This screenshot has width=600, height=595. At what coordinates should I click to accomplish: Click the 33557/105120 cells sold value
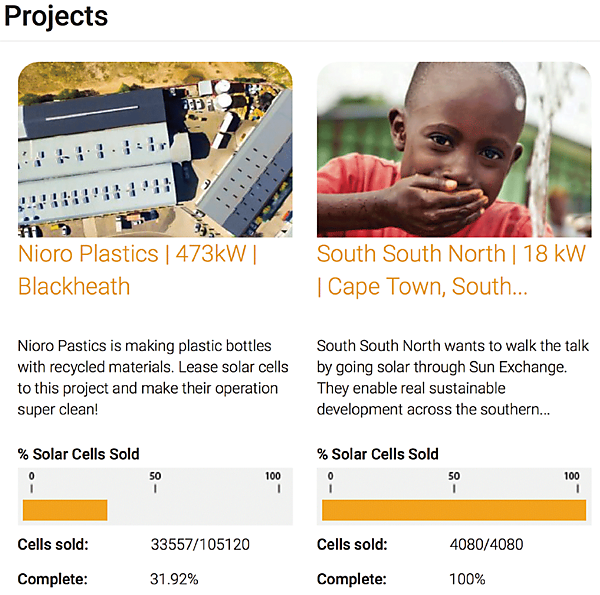tap(199, 545)
